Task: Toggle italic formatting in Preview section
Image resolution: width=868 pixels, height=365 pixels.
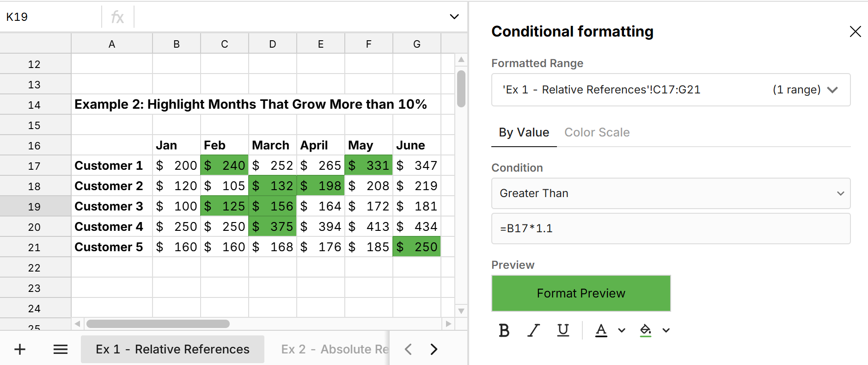Action: pos(534,330)
